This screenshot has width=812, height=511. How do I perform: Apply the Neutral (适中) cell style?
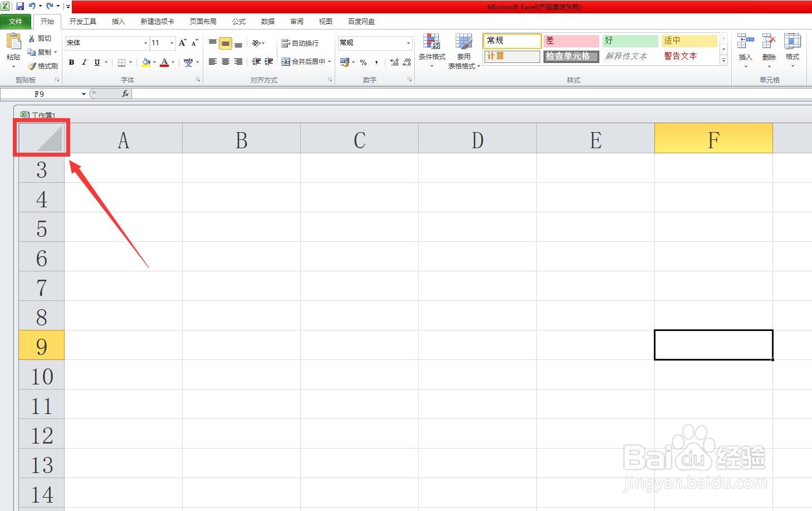tap(689, 41)
